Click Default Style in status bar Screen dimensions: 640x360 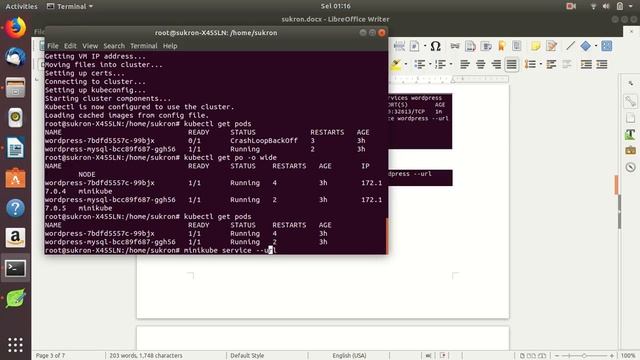tap(247, 356)
